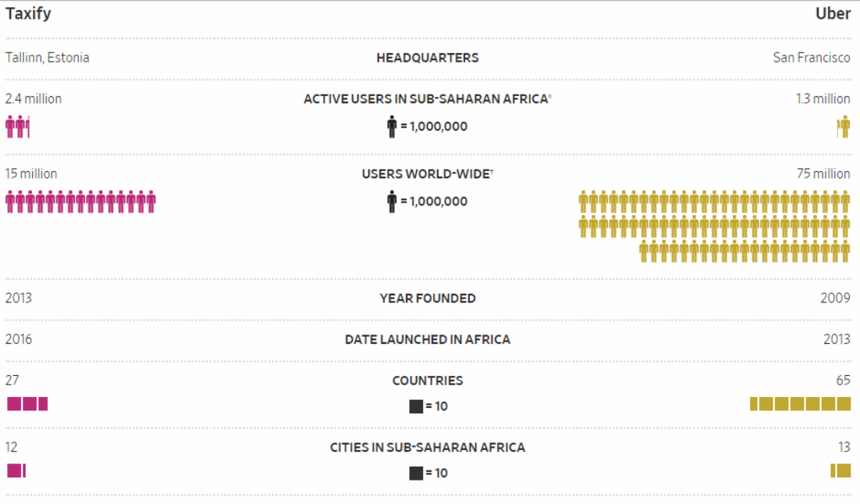Select Uber's '75 million' value
Viewport: 860px width, 504px height.
(823, 173)
